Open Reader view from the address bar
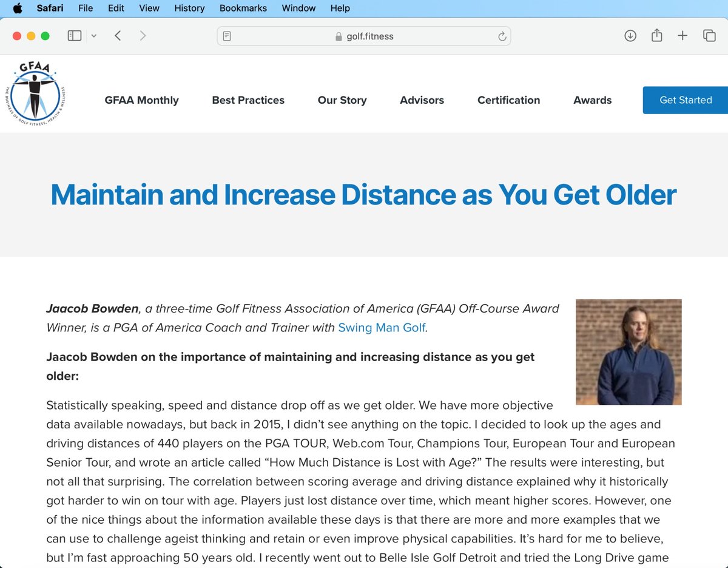 (x=226, y=36)
